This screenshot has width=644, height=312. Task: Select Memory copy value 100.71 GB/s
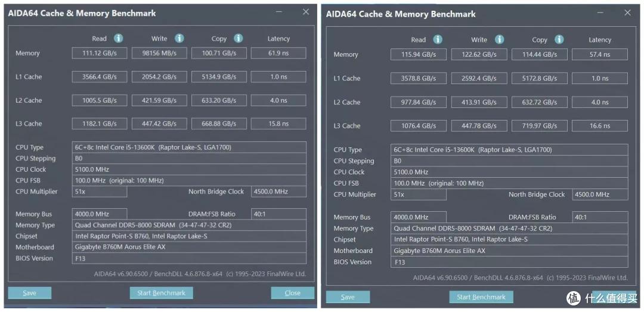tap(219, 53)
